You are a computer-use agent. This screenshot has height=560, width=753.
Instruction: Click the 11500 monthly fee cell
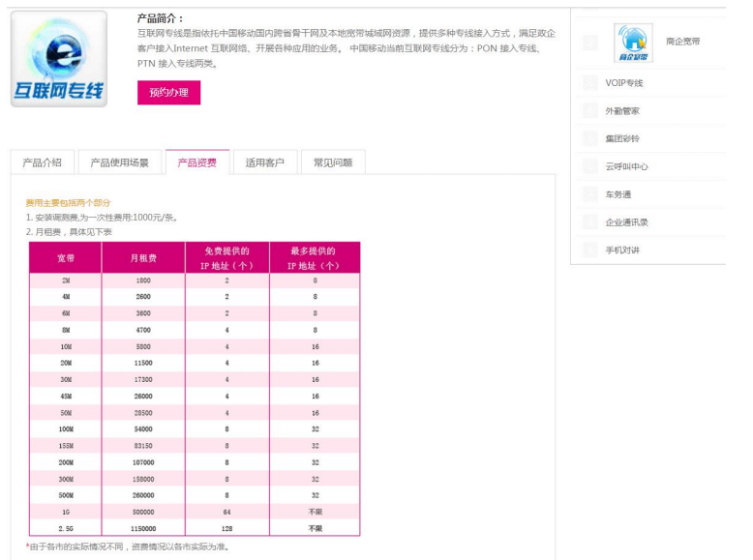click(143, 364)
